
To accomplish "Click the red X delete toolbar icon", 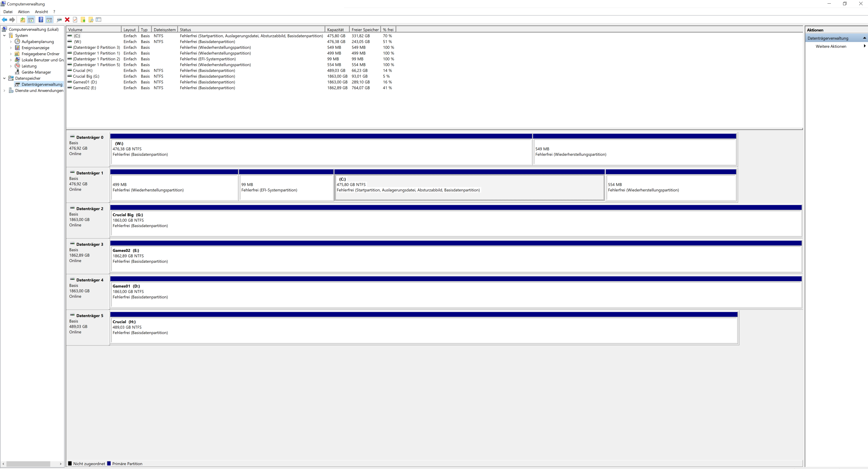I will [x=67, y=20].
